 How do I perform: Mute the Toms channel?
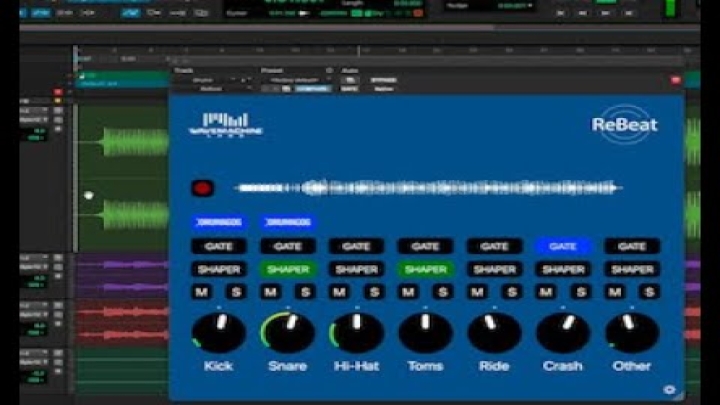(x=408, y=292)
